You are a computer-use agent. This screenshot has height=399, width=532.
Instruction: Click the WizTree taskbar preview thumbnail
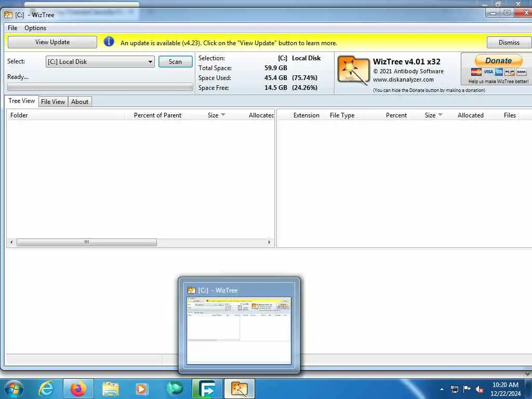pyautogui.click(x=239, y=331)
